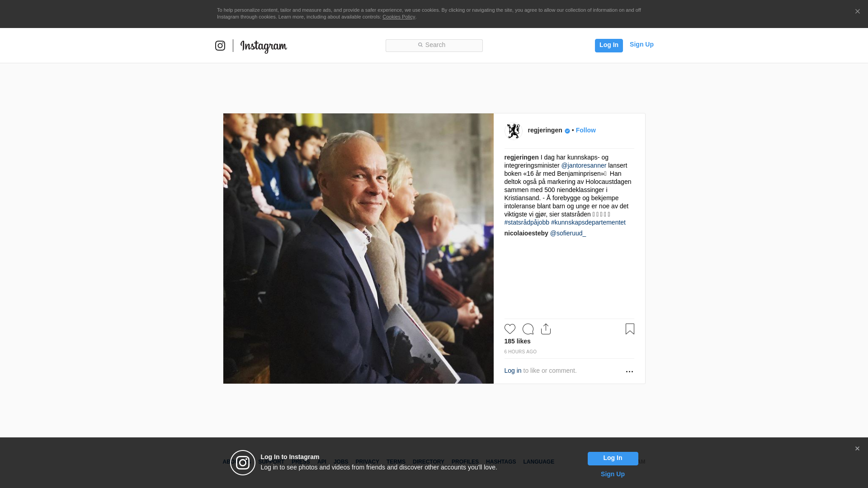
Task: Follow the regjeringen account
Action: click(x=585, y=130)
